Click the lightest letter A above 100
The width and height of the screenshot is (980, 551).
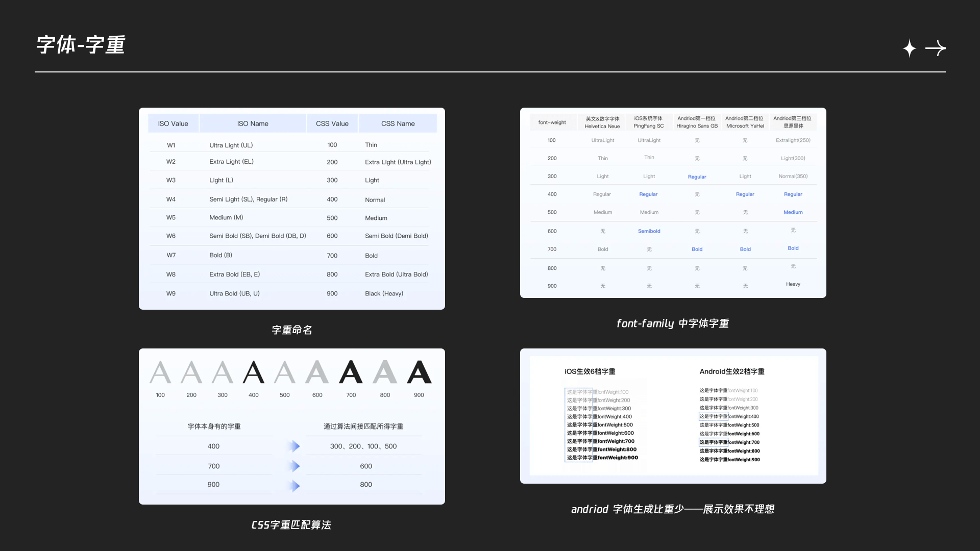click(x=160, y=372)
